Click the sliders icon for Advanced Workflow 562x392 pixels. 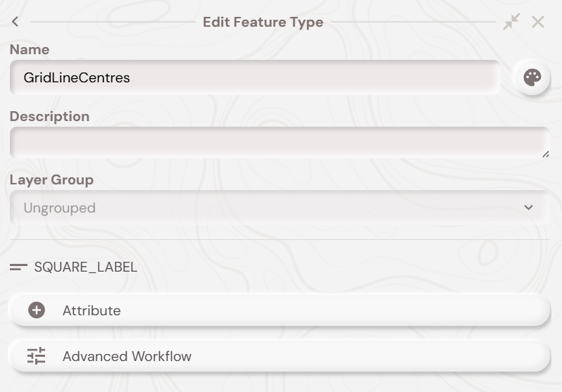pos(37,356)
